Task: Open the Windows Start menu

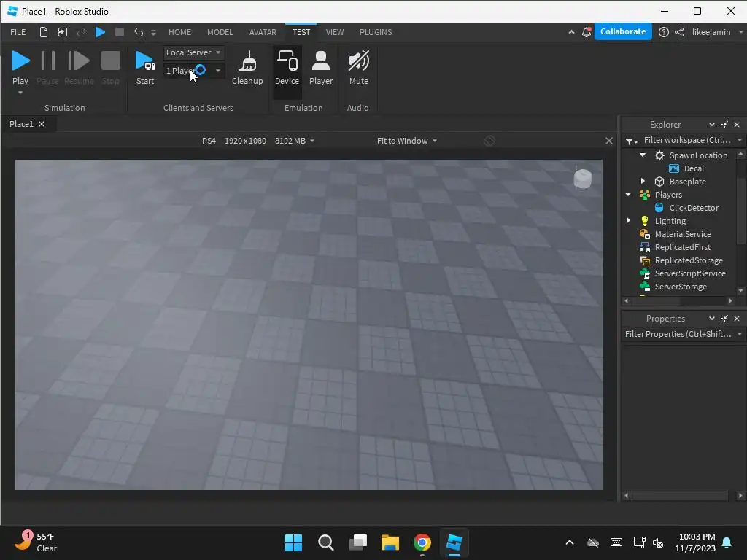Action: pyautogui.click(x=293, y=542)
